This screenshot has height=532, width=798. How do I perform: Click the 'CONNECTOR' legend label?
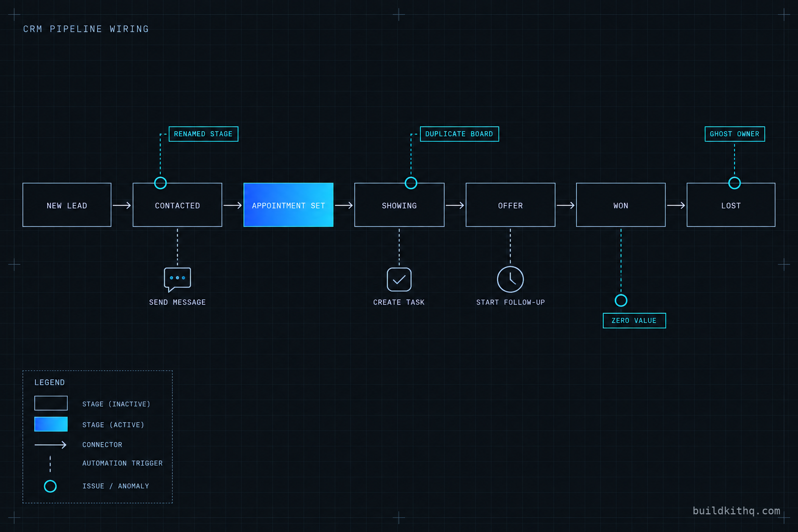102,445
